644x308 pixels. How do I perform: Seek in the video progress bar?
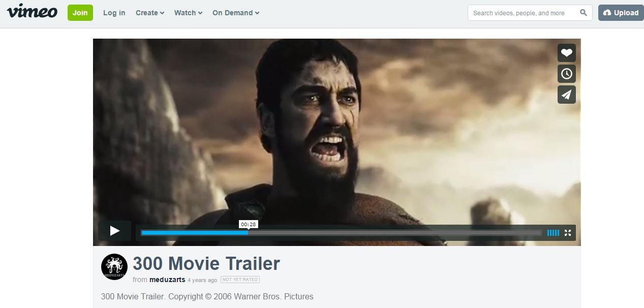tap(341, 233)
